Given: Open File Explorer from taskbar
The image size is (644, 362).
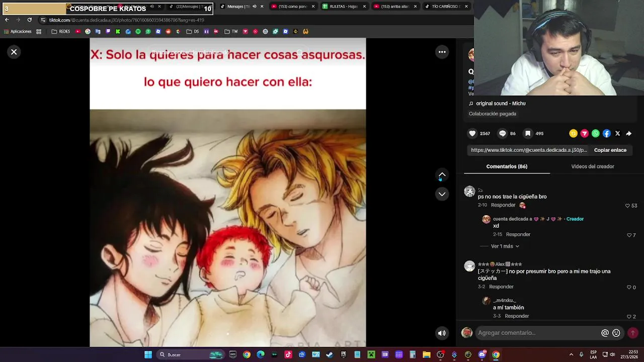Looking at the screenshot, I should [x=427, y=354].
